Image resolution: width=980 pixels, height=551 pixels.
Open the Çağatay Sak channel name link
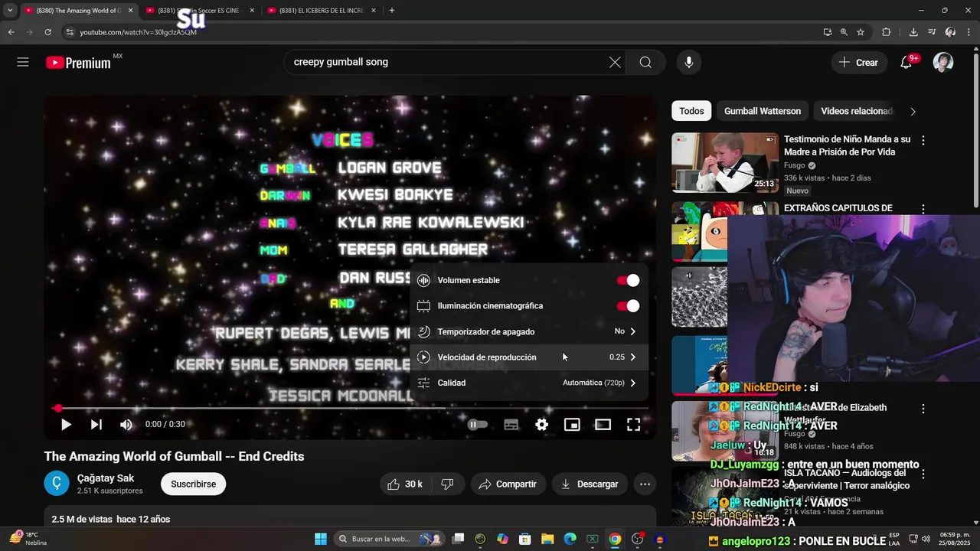(106, 478)
